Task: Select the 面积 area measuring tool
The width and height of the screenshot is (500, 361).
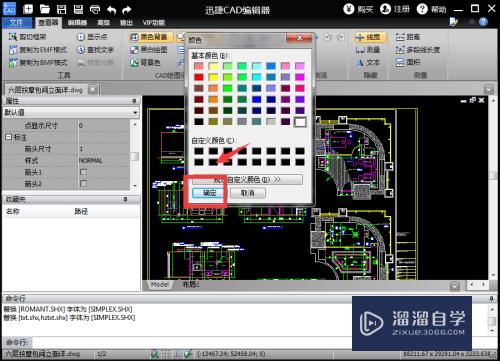Action: click(x=408, y=62)
